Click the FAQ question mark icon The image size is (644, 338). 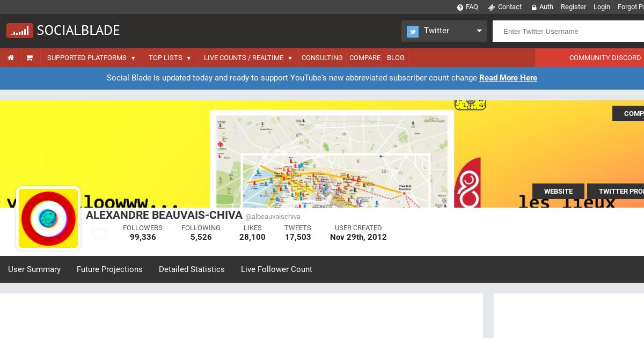pyautogui.click(x=460, y=8)
